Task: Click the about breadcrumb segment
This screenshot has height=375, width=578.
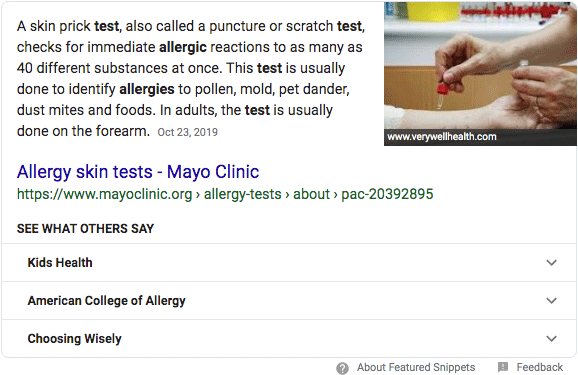Action: point(311,194)
